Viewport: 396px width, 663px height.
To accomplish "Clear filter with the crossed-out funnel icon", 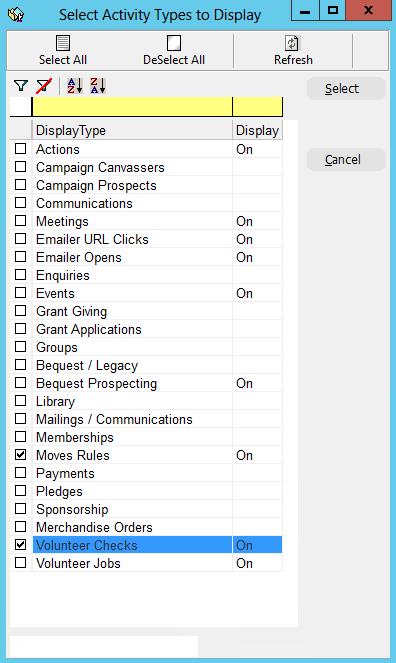I will pyautogui.click(x=44, y=86).
